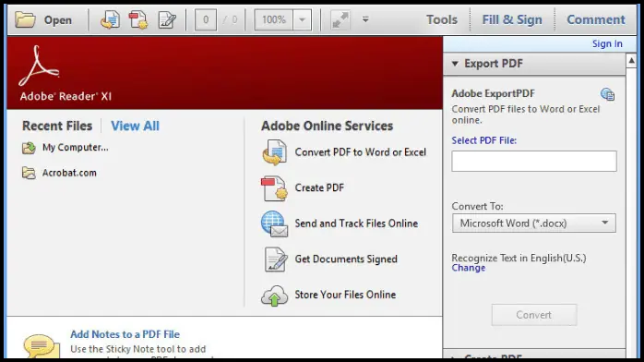The height and width of the screenshot is (362, 644).
Task: Click Create PDF service link
Action: point(319,187)
